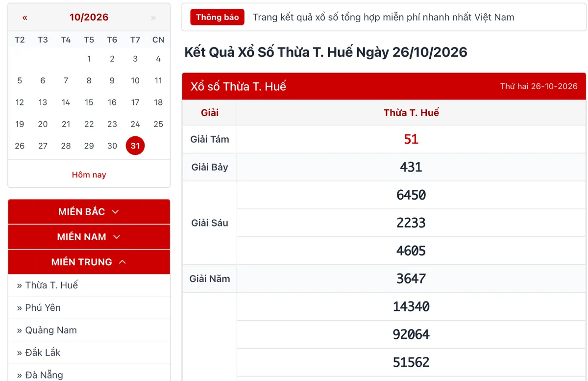Image resolution: width=588 pixels, height=381 pixels.
Task: Select day 30 in the calendar
Action: click(x=112, y=146)
